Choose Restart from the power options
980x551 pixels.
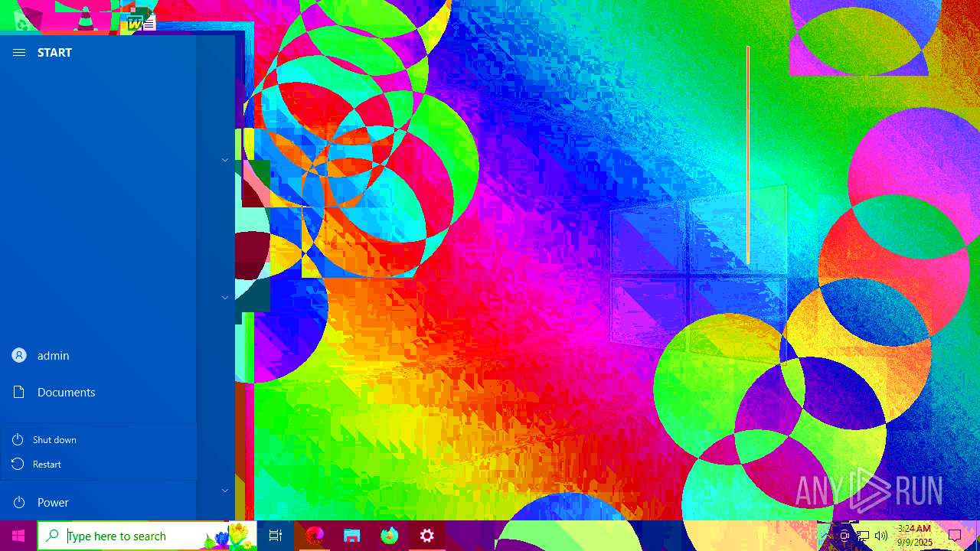[98, 465]
